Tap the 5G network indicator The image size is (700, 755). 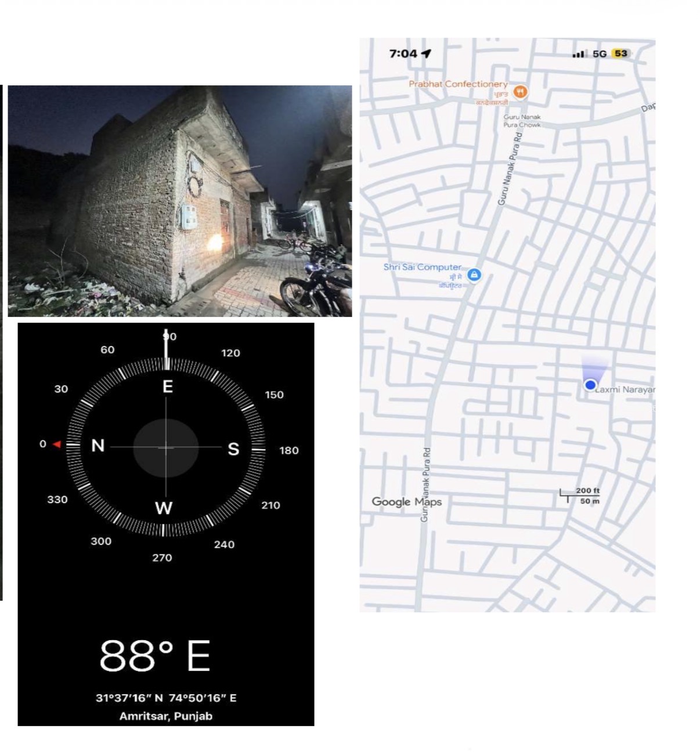coord(600,54)
